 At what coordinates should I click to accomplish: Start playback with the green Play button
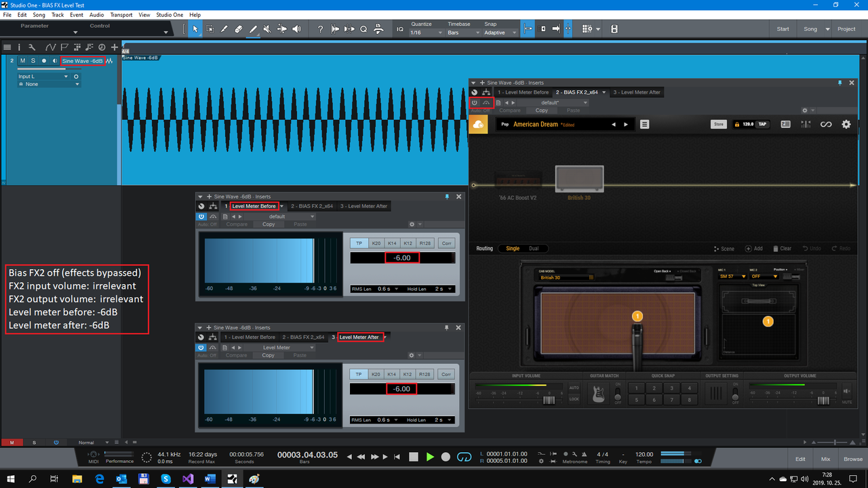click(430, 457)
